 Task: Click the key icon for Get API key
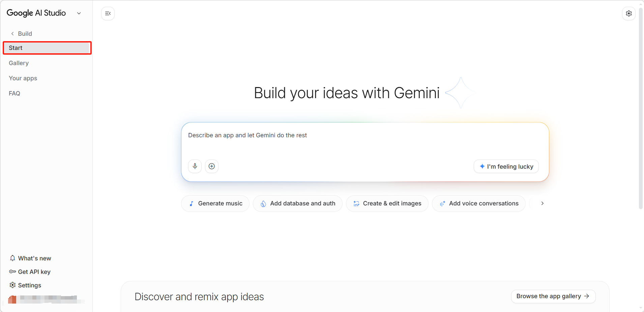coord(12,272)
